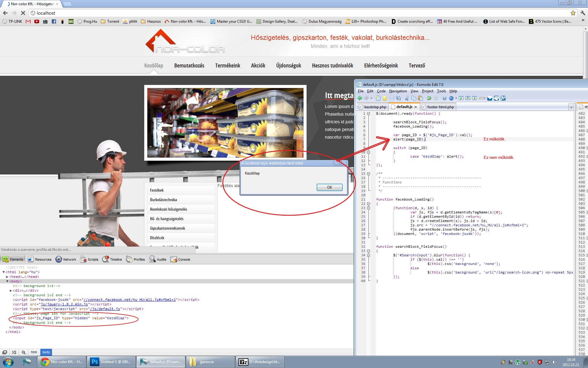Viewport: 588px width, 368px height.
Task: Undo last edit in Komodo
Action: 429,98
